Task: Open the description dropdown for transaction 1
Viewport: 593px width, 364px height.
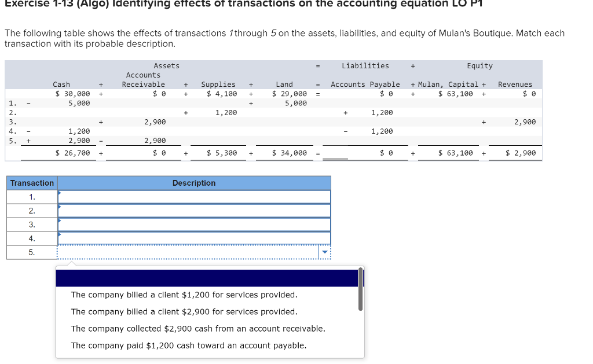Action: tap(194, 197)
